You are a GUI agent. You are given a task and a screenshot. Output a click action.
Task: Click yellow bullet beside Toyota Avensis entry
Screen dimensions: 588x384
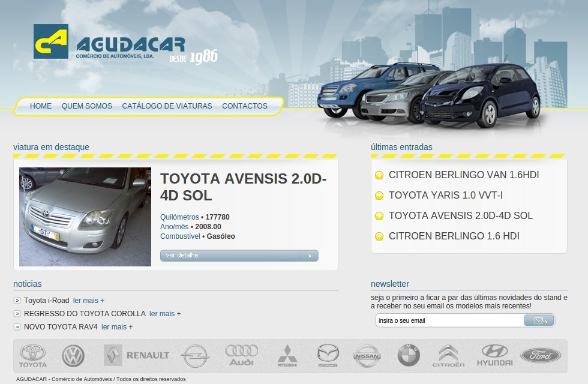[379, 216]
